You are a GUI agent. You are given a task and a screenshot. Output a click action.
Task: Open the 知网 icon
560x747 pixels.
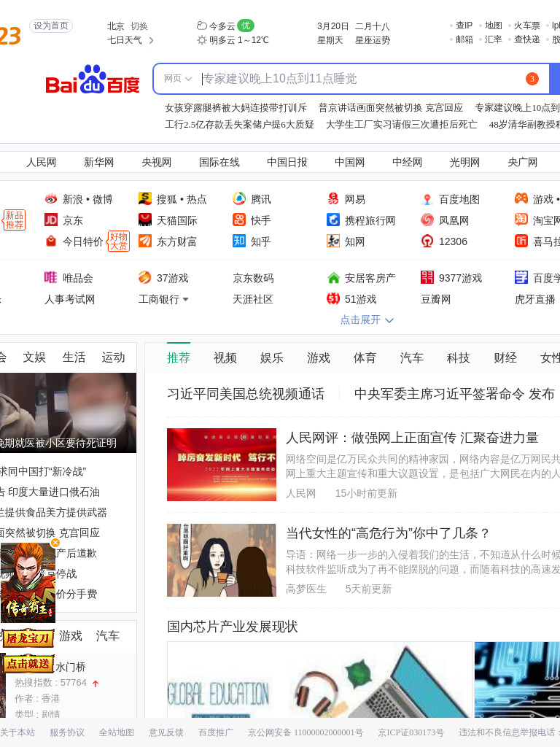tap(333, 241)
